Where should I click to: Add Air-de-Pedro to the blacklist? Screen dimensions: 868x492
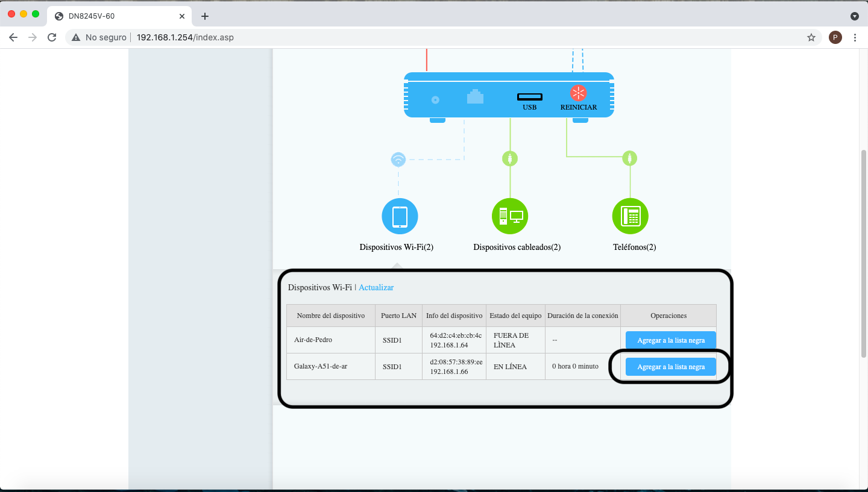tap(670, 340)
